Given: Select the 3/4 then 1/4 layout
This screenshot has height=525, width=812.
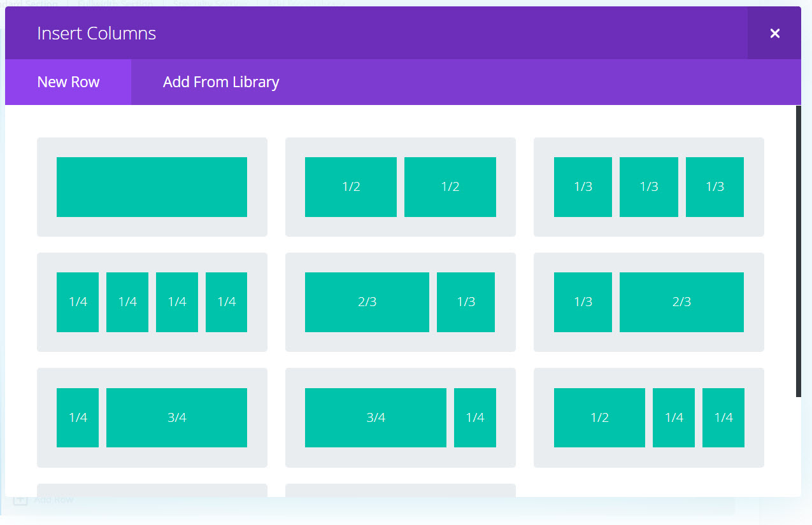Looking at the screenshot, I should coord(401,417).
